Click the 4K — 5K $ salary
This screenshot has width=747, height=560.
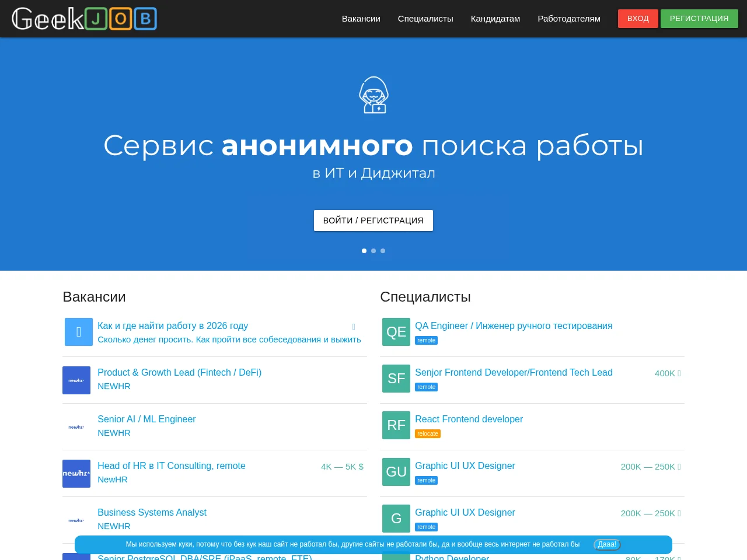click(342, 467)
